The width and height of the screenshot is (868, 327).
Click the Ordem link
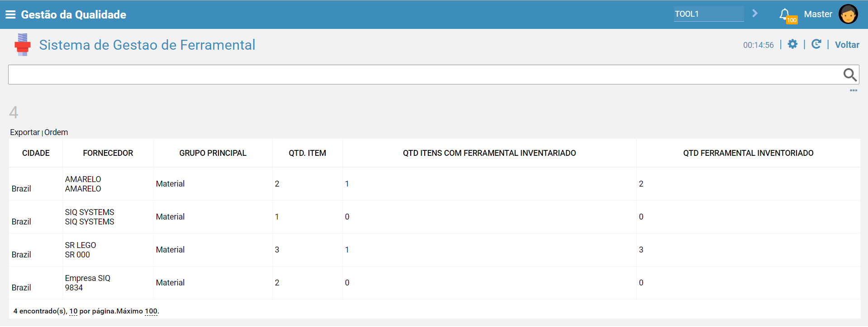pyautogui.click(x=56, y=132)
